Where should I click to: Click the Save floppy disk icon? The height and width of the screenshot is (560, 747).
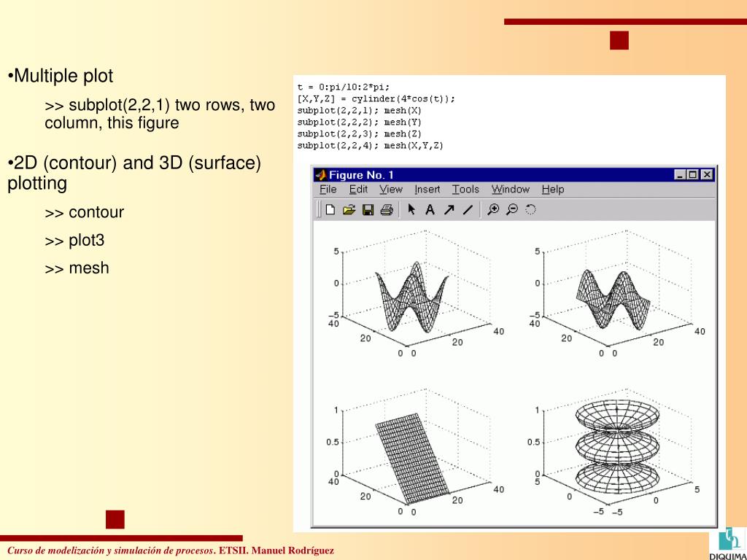coord(368,209)
